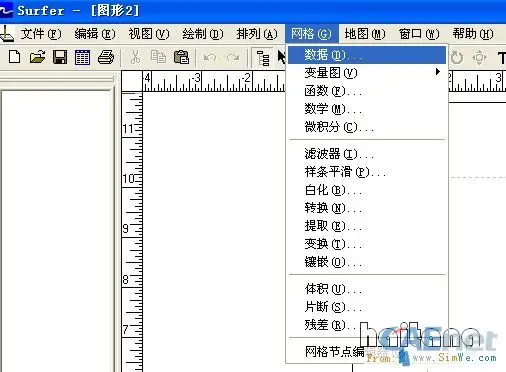The width and height of the screenshot is (506, 372).
Task: Choose 镶嵌(O)... menu entry
Action: pos(367,262)
